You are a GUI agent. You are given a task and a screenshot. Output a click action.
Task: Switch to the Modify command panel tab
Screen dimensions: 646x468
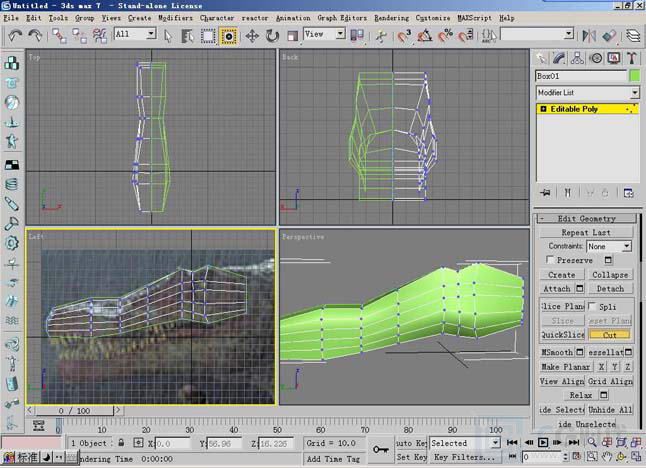coord(559,58)
